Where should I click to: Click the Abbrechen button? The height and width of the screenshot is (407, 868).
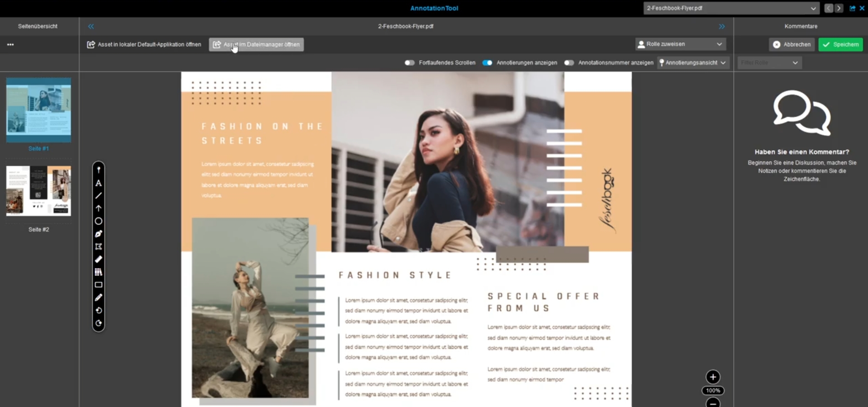[x=792, y=45]
